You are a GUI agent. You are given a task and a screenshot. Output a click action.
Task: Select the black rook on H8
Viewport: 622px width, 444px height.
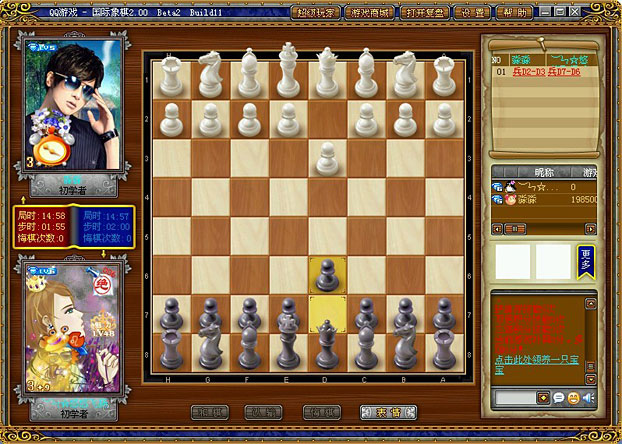coord(171,349)
